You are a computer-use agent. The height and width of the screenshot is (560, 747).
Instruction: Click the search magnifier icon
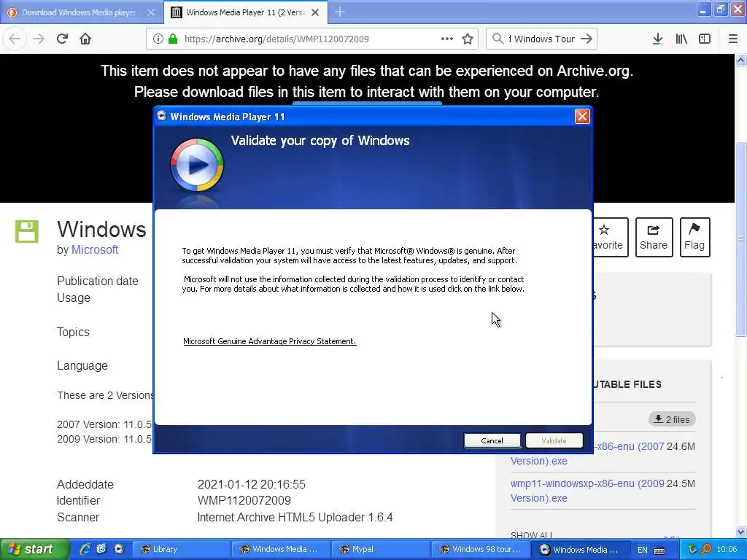tap(498, 39)
